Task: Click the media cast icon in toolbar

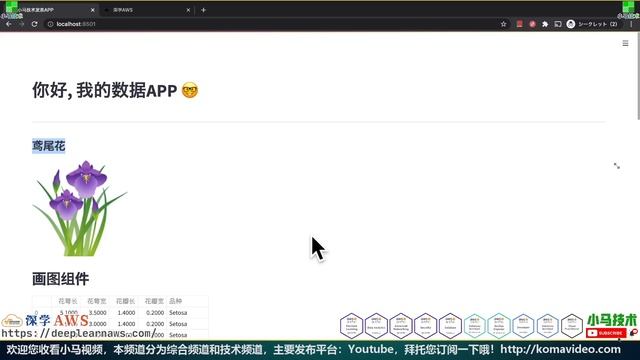Action: [x=558, y=24]
